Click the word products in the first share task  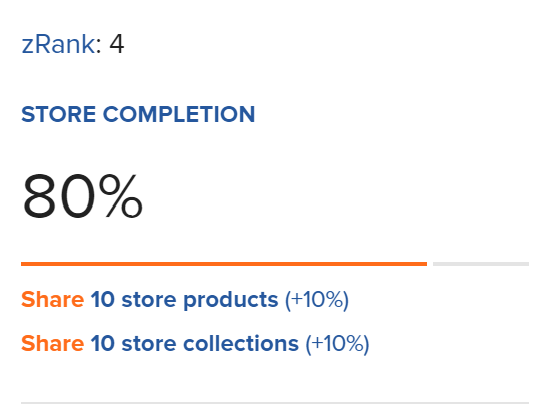[231, 300]
